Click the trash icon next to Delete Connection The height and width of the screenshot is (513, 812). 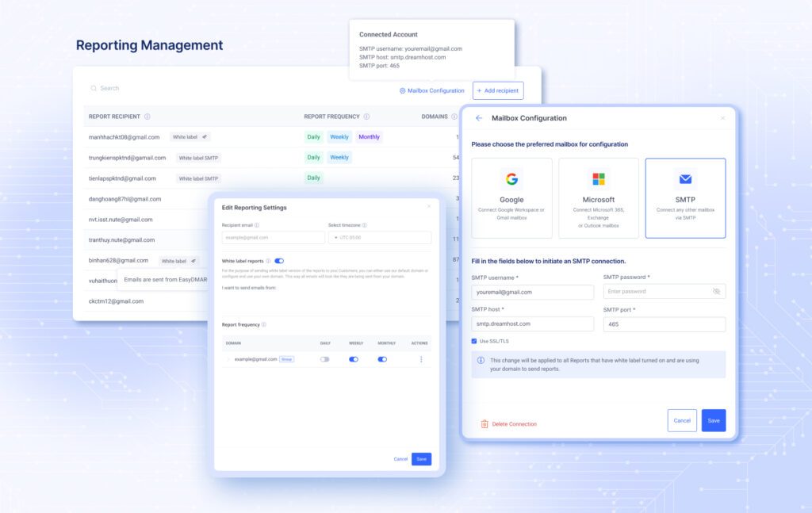click(484, 424)
